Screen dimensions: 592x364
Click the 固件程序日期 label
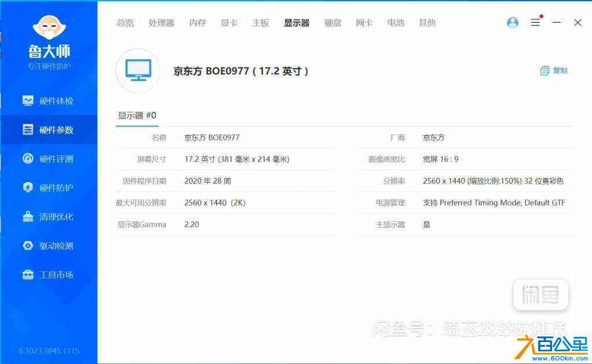click(144, 181)
